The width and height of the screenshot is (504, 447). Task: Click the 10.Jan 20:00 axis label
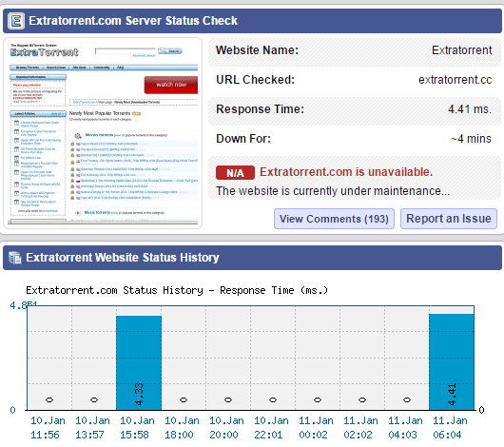226,428
